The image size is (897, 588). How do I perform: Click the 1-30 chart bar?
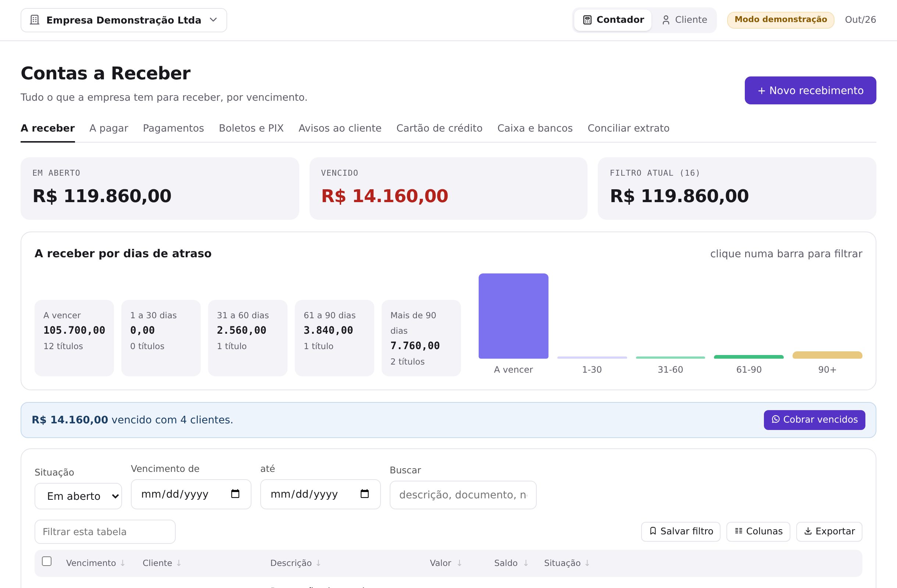[x=592, y=358]
